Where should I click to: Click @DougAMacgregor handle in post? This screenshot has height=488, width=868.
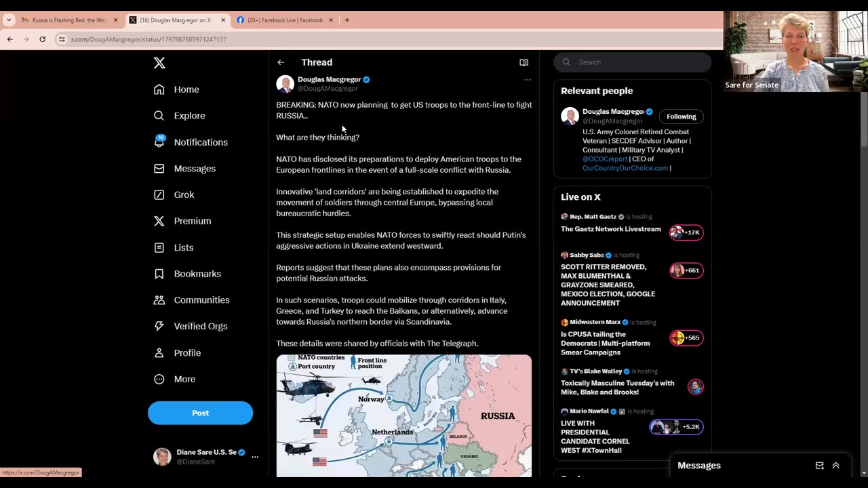pos(328,89)
